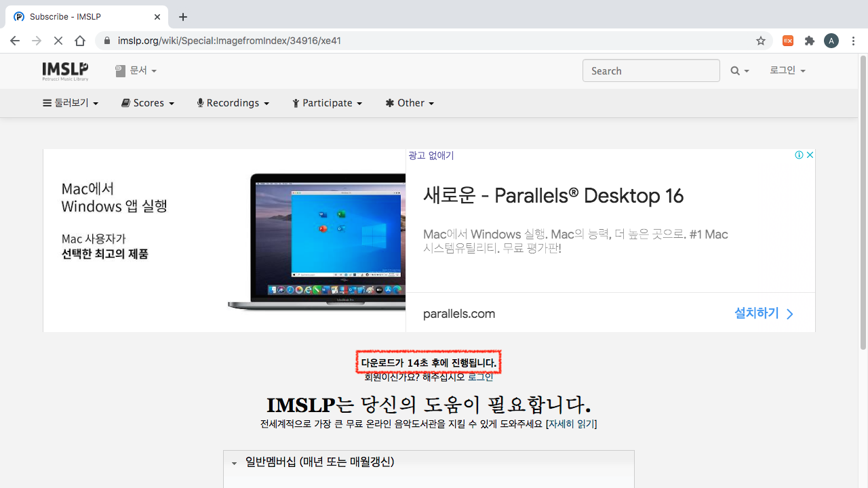Click the search magnifier dropdown

tap(739, 70)
